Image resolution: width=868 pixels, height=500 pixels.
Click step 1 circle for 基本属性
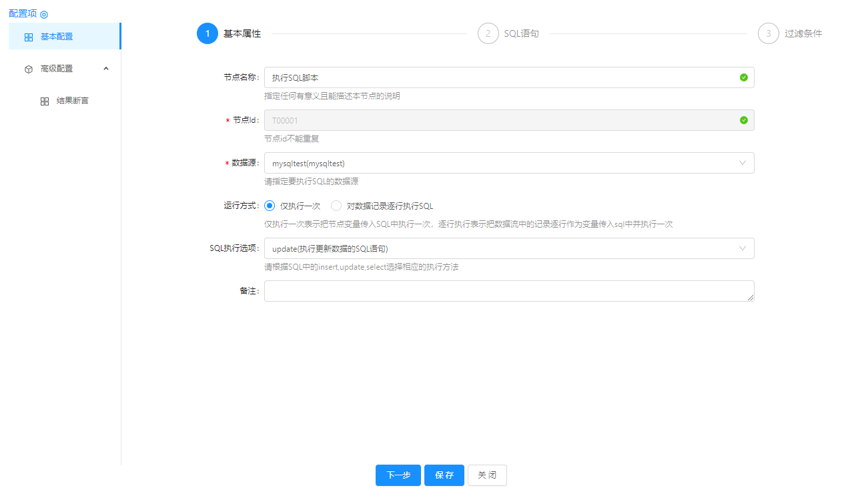pos(207,33)
